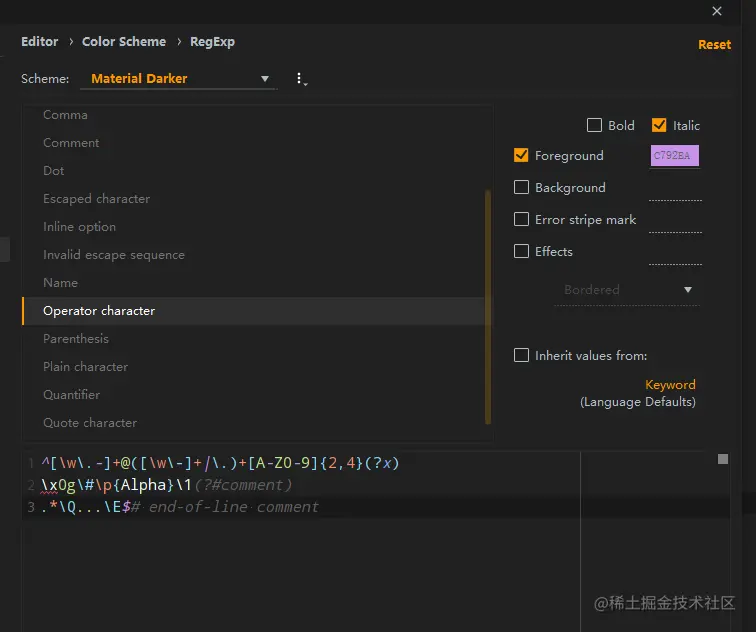
Task: Select Quote character in the list
Action: tap(90, 423)
